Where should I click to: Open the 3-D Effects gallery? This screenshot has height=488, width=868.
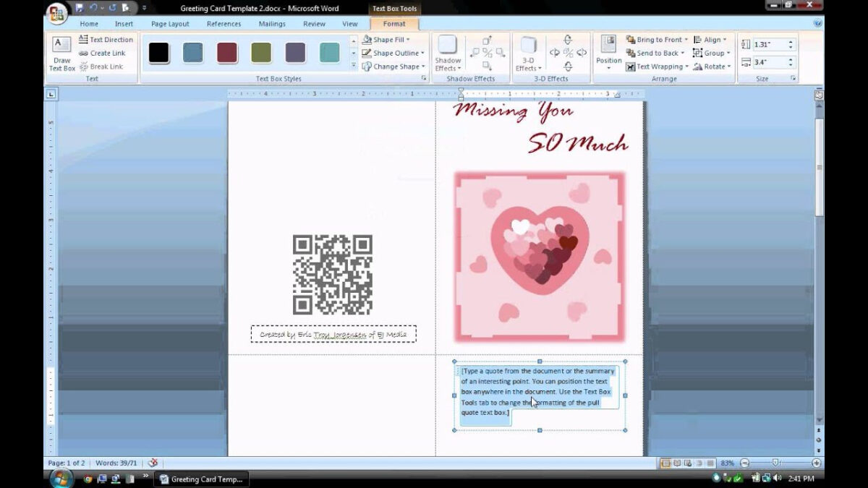tap(528, 53)
